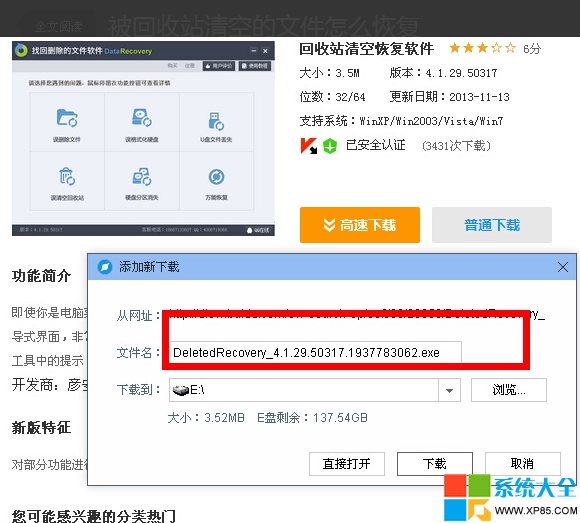Click the E盘剩余：137.54GB text
The width and height of the screenshot is (580, 523).
coord(312,418)
